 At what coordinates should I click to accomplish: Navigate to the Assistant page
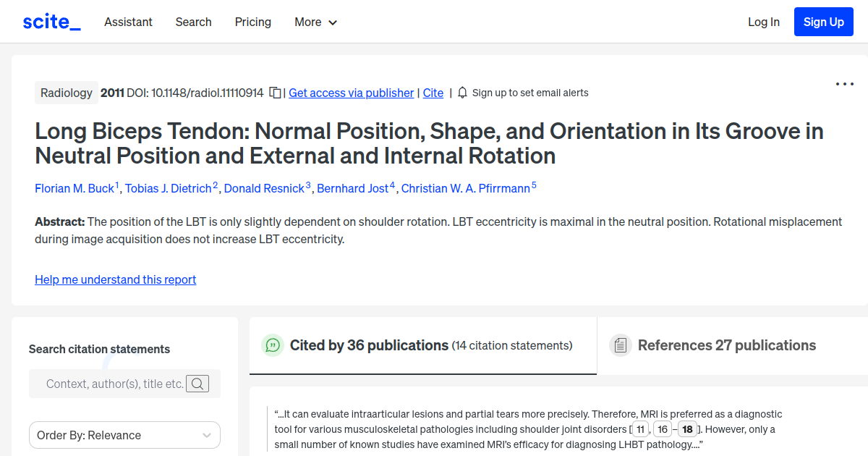(128, 22)
